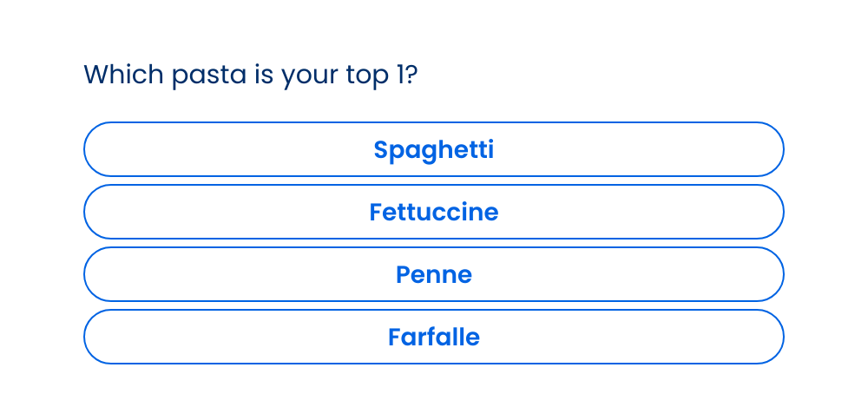Mark Spaghetti as favorite pasta

click(x=434, y=149)
